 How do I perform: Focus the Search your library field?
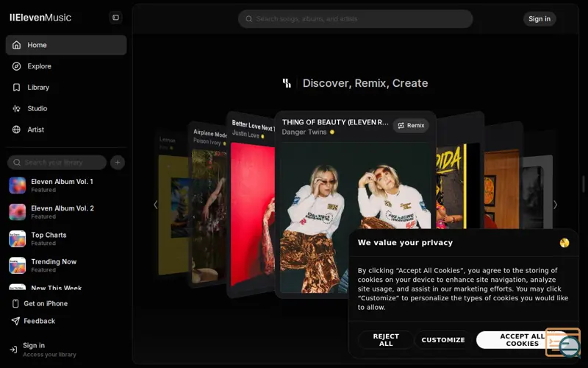click(57, 163)
